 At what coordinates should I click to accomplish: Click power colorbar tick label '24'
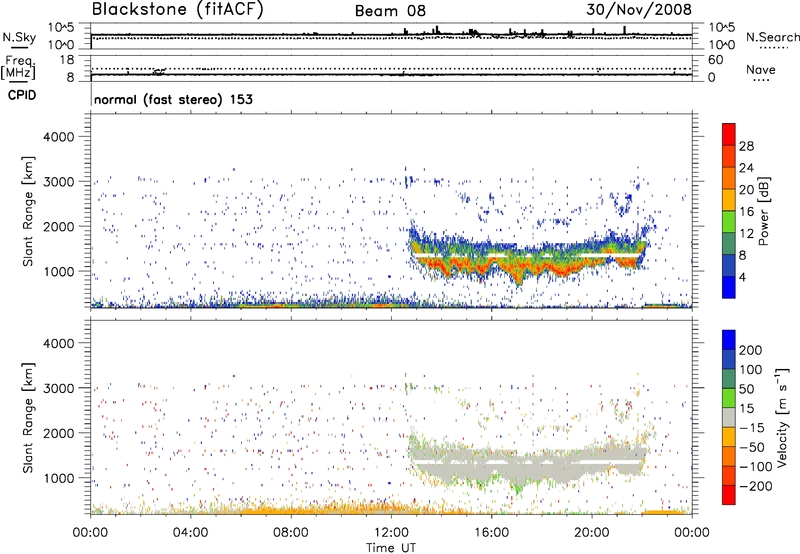[746, 168]
